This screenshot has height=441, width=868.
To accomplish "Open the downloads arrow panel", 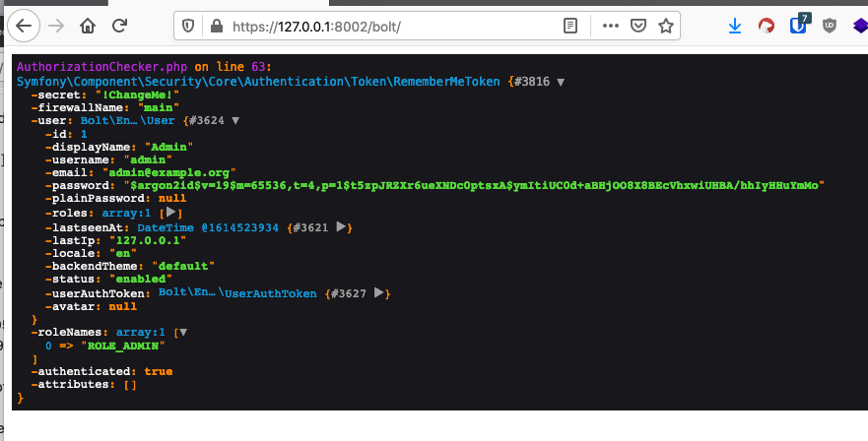I will 735,26.
